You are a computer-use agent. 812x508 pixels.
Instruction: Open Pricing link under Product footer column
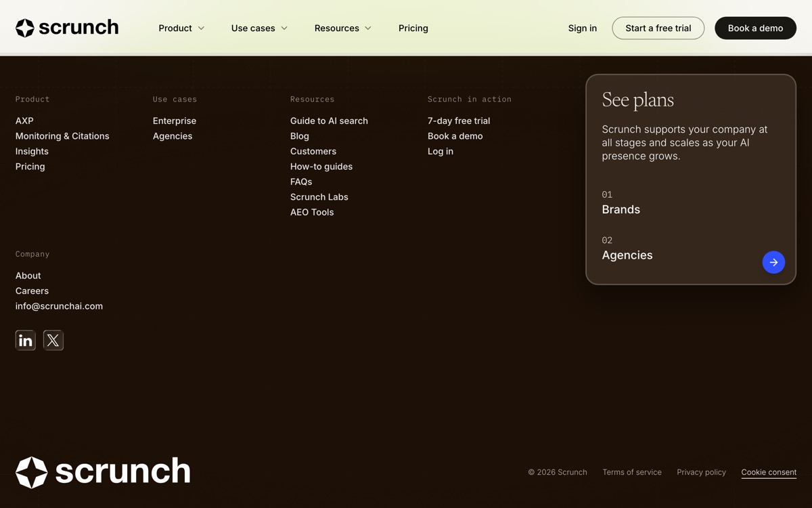point(30,167)
